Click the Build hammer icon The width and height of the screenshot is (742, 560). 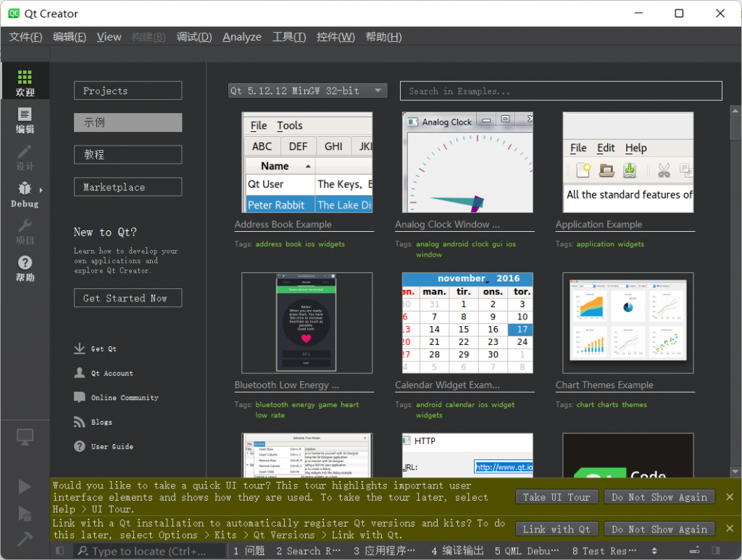click(25, 538)
